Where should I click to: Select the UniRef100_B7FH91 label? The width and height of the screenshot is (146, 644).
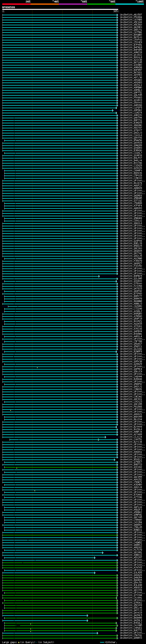[x=131, y=45]
